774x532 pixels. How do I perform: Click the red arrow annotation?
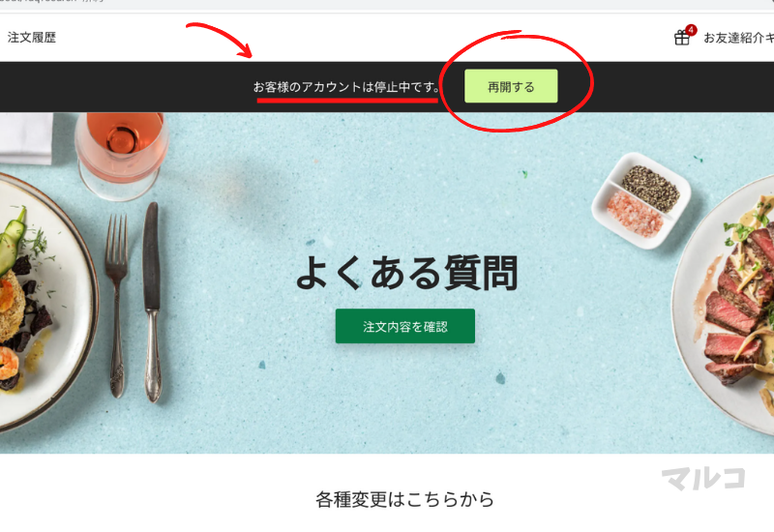pyautogui.click(x=221, y=40)
